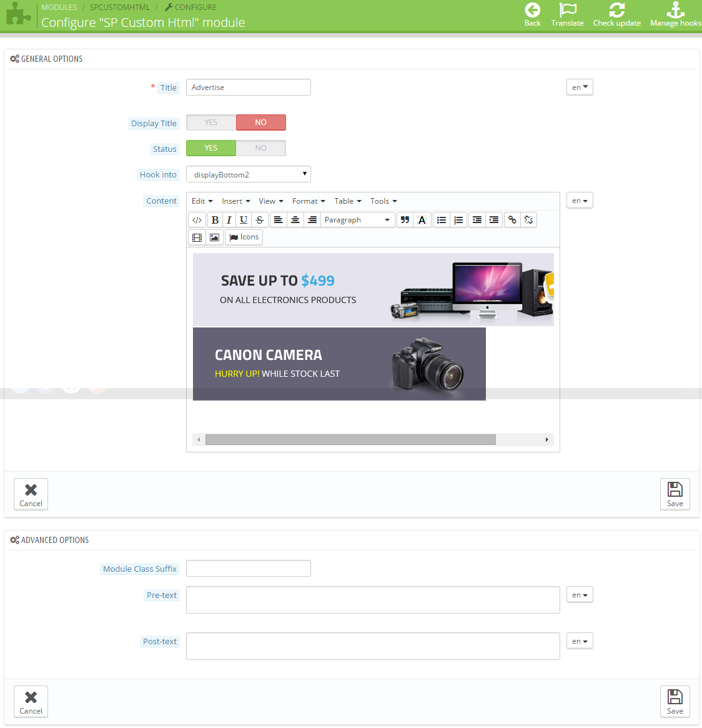The image size is (702, 728).
Task: Select the Canon Camera banner image
Action: [339, 364]
